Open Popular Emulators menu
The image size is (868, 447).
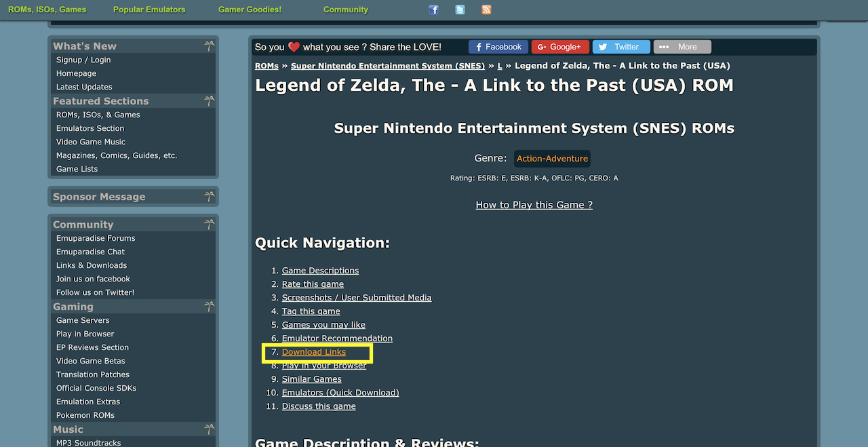(149, 9)
